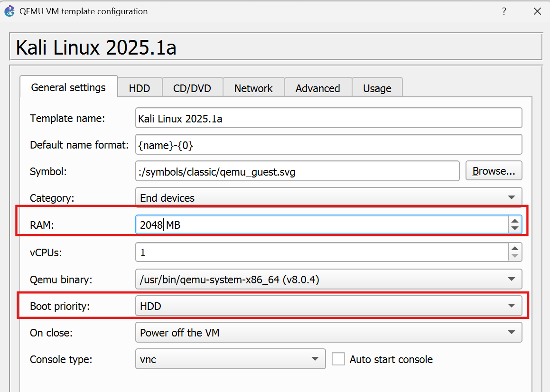The width and height of the screenshot is (550, 392).
Task: Click the 'Console type:' label
Action: [61, 359]
